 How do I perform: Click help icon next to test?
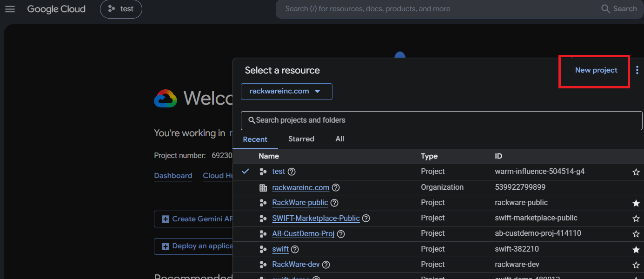[292, 172]
